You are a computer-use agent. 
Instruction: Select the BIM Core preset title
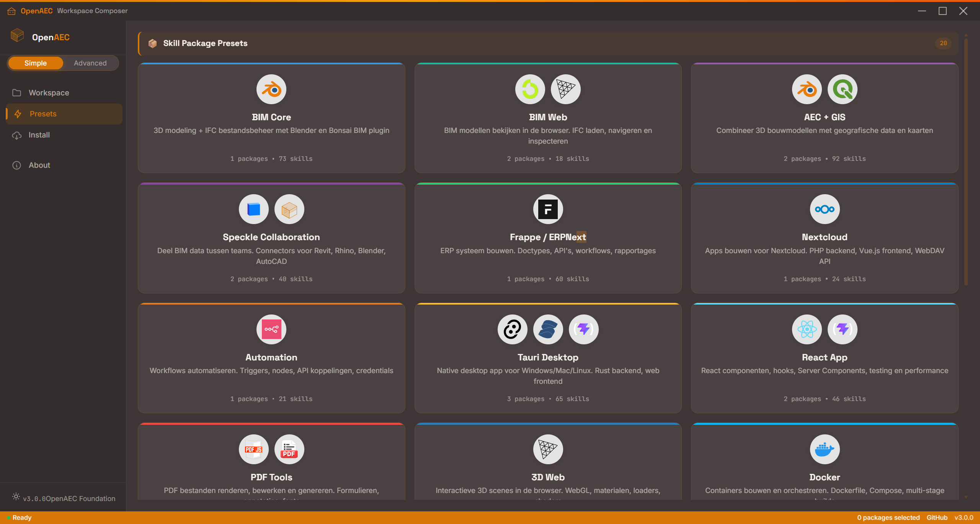(271, 117)
